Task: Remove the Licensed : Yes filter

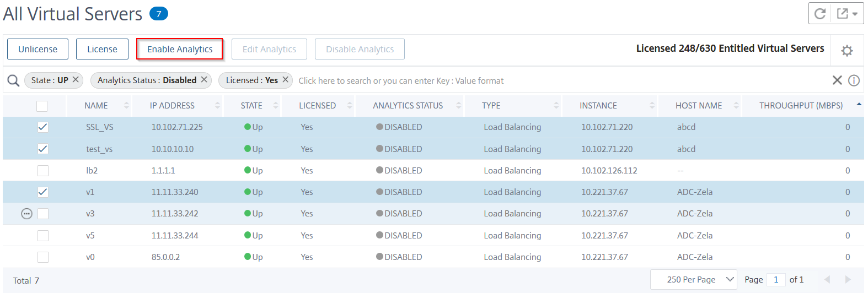Action: click(285, 79)
